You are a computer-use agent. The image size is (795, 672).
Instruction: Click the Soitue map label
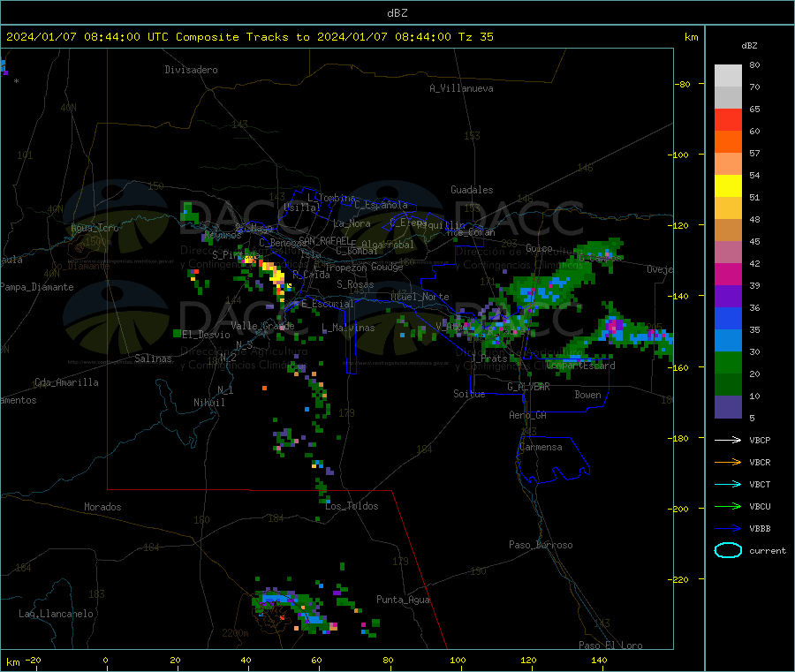click(469, 393)
